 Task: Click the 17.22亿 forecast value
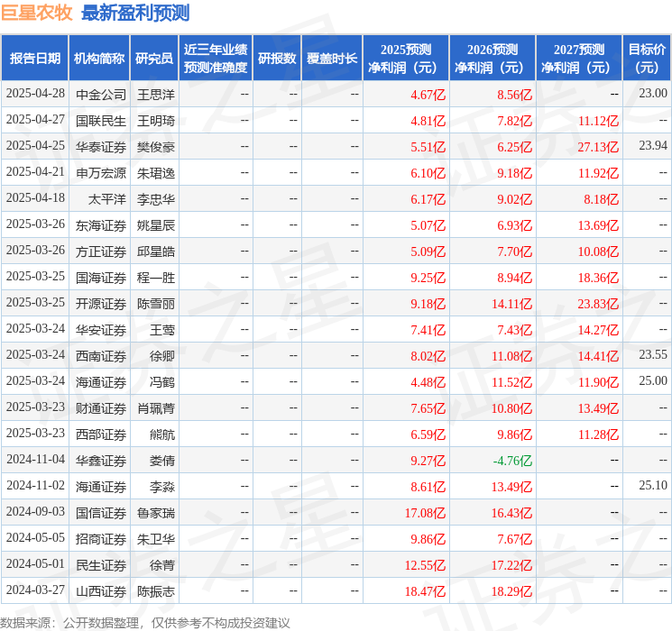(511, 565)
